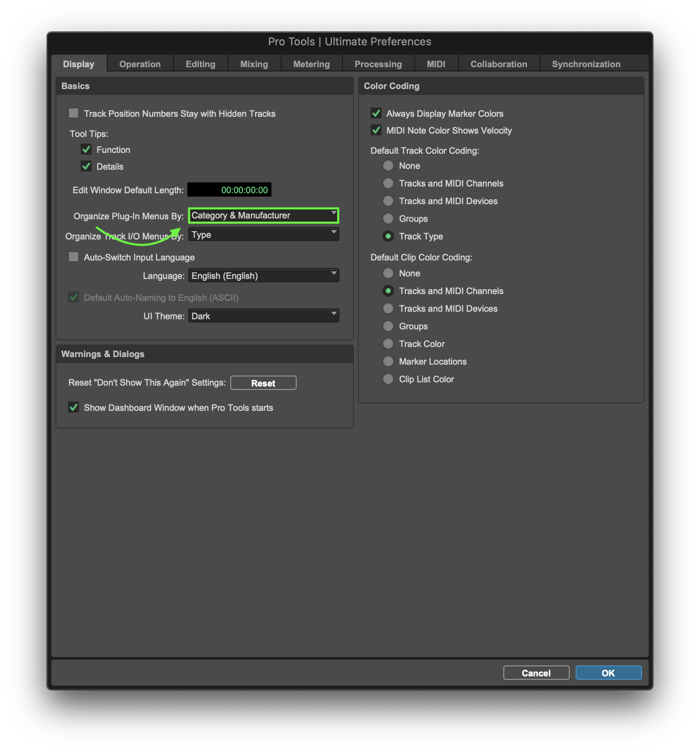Open Organize Plug-In Menus By dropdown

point(263,216)
